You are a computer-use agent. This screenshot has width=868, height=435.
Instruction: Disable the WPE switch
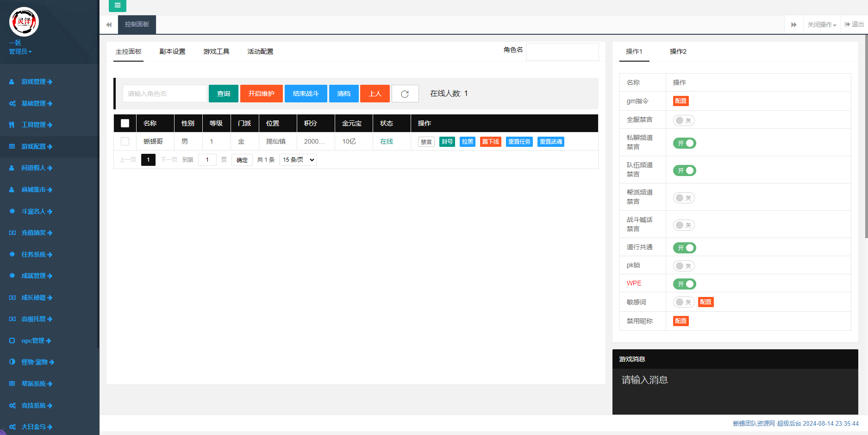click(x=684, y=284)
